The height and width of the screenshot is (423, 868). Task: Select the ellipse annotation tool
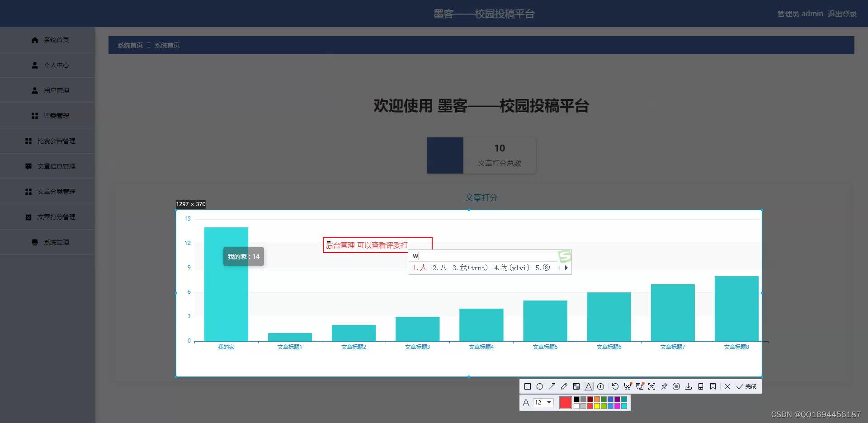tap(540, 386)
